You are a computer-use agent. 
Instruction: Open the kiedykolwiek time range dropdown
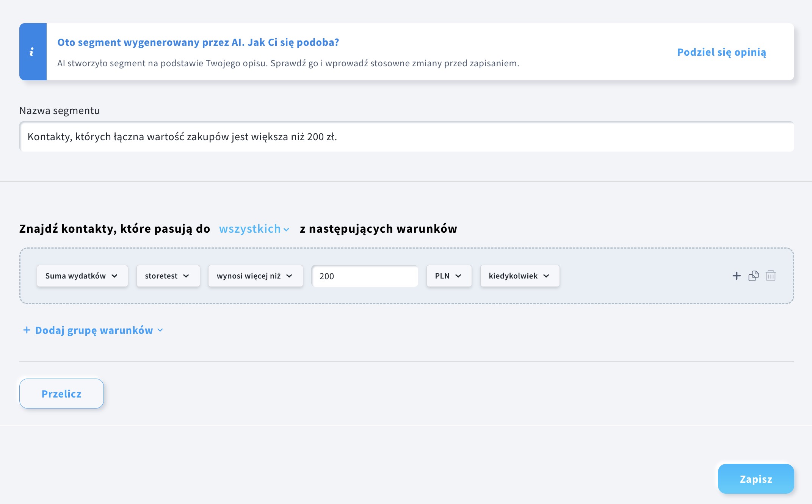[x=519, y=276]
